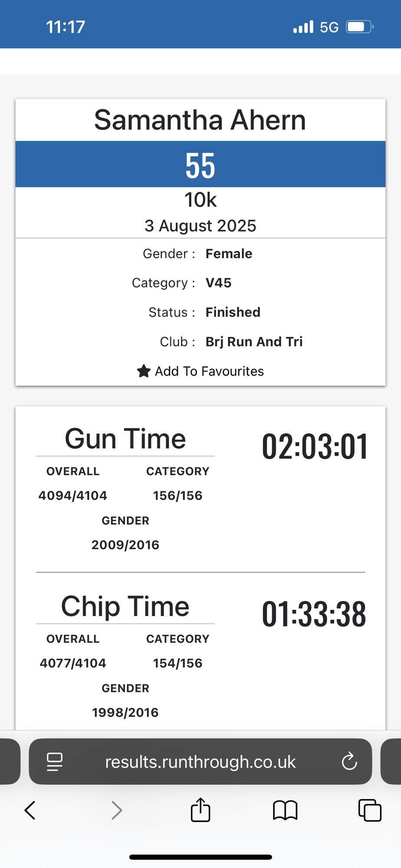Switch to the previous tab pill on left
401x868 pixels.
[x=10, y=762]
